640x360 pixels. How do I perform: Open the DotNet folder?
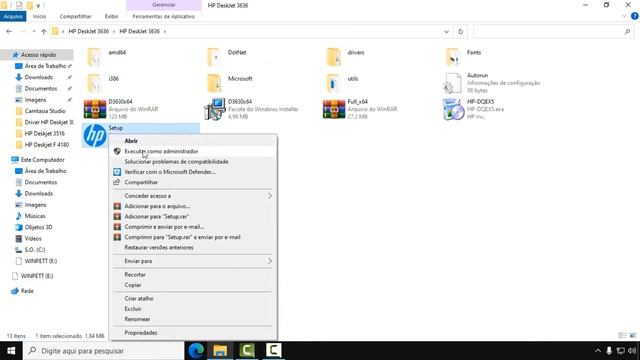(x=214, y=56)
